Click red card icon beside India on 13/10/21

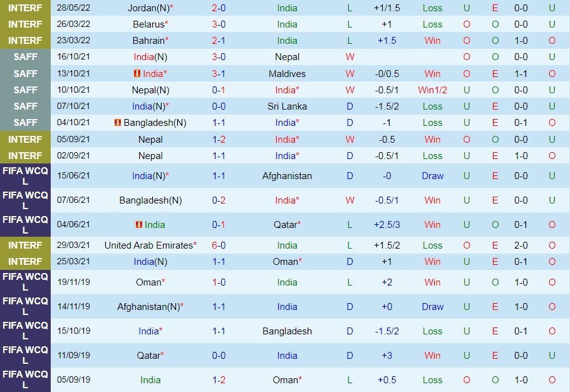137,74
